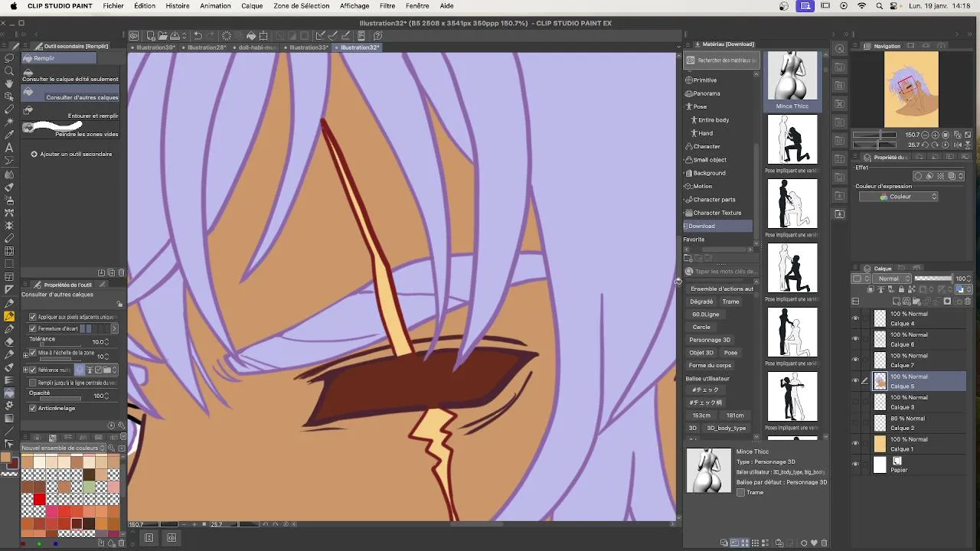Viewport: 980px width, 551px height.
Task: Select Entourer et remplir sub tool
Action: coord(70,111)
